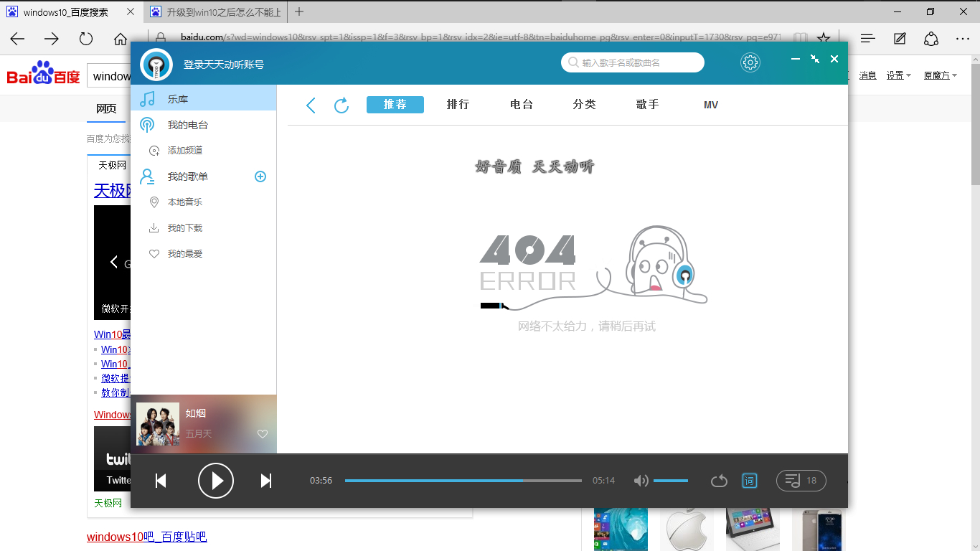980x551 pixels.
Task: Click the song search field in the player
Action: tap(633, 62)
